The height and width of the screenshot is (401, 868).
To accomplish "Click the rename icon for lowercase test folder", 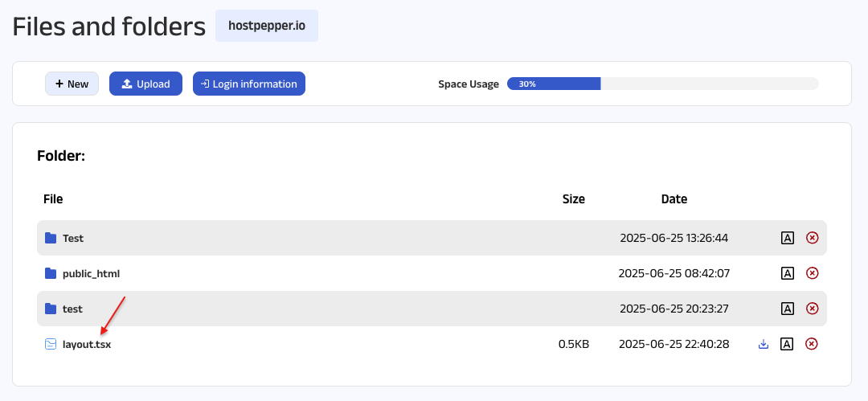I will click(x=788, y=309).
